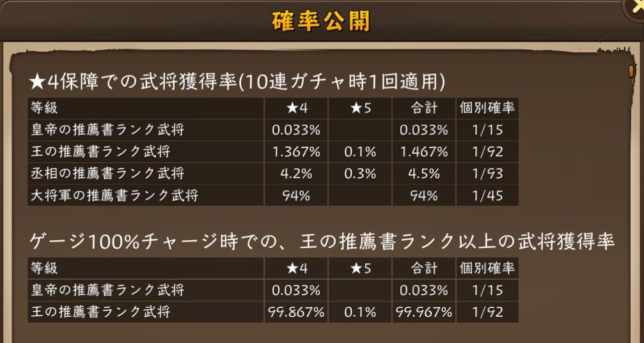644x343 pixels.
Task: Close the 確率公開 dialog
Action: (636, 6)
